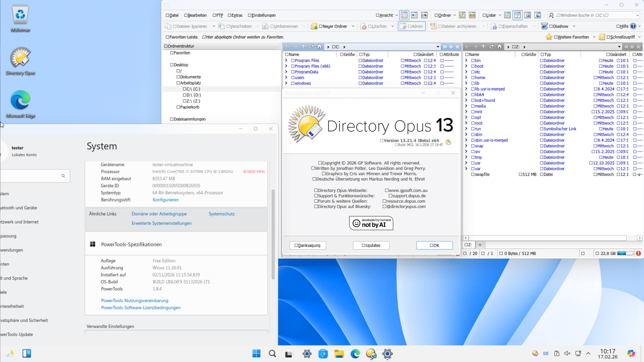This screenshot has width=644, height=362.
Task: Toggle the Admin mode button
Action: (412, 26)
